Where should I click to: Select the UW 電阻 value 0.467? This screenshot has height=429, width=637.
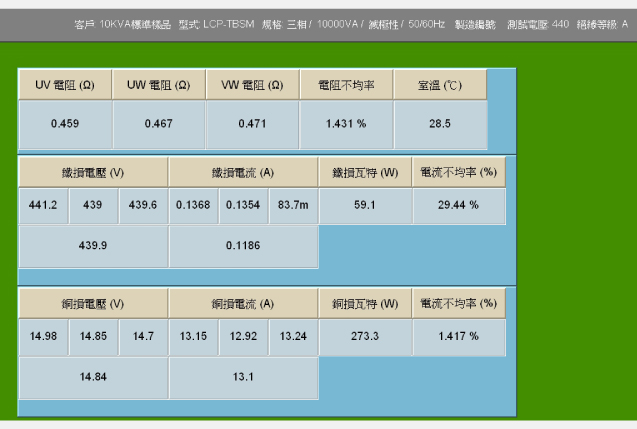pyautogui.click(x=159, y=124)
